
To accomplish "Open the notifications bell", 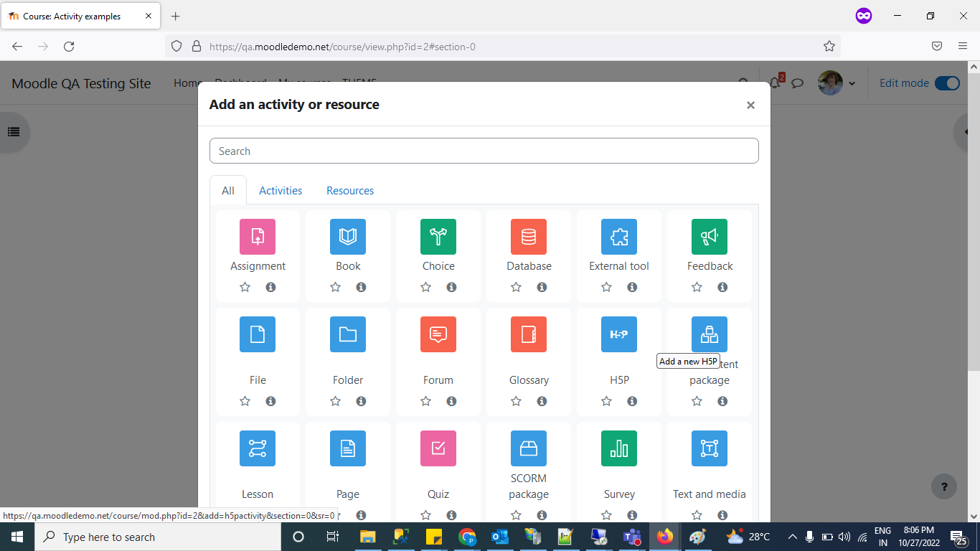I will pyautogui.click(x=776, y=83).
